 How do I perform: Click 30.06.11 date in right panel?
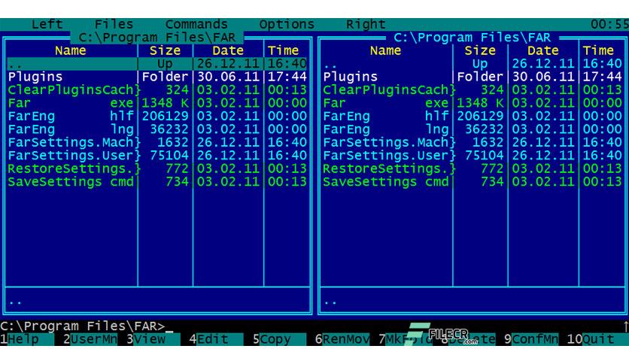coord(542,77)
